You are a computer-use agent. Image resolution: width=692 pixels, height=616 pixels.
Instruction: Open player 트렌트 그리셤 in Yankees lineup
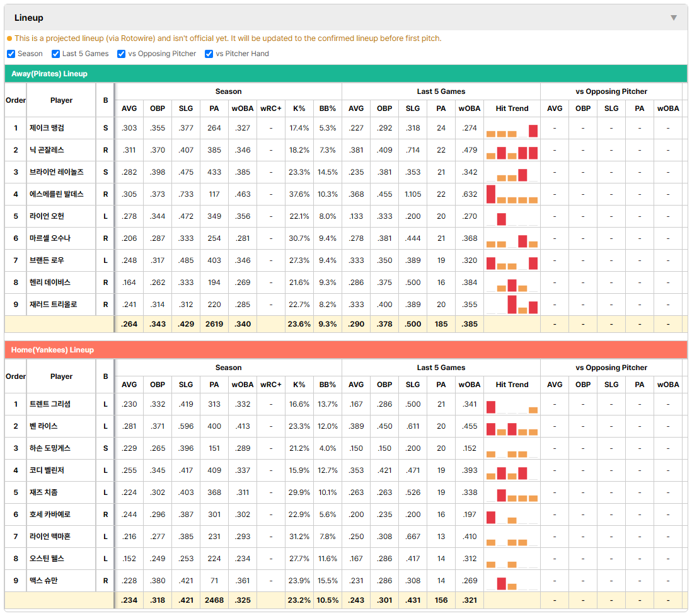[50, 404]
